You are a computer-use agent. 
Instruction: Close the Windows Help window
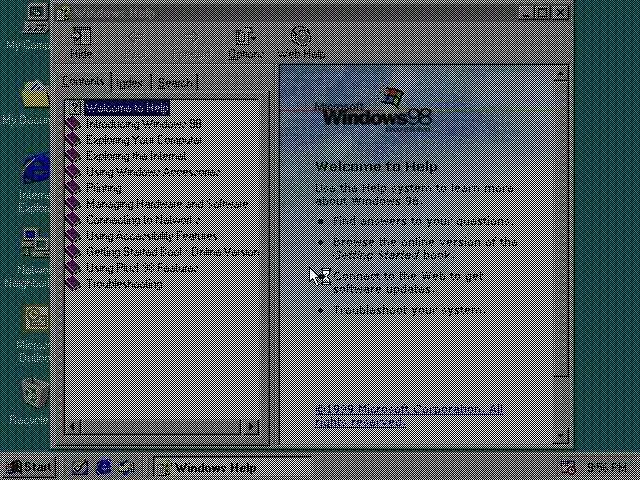(x=561, y=13)
